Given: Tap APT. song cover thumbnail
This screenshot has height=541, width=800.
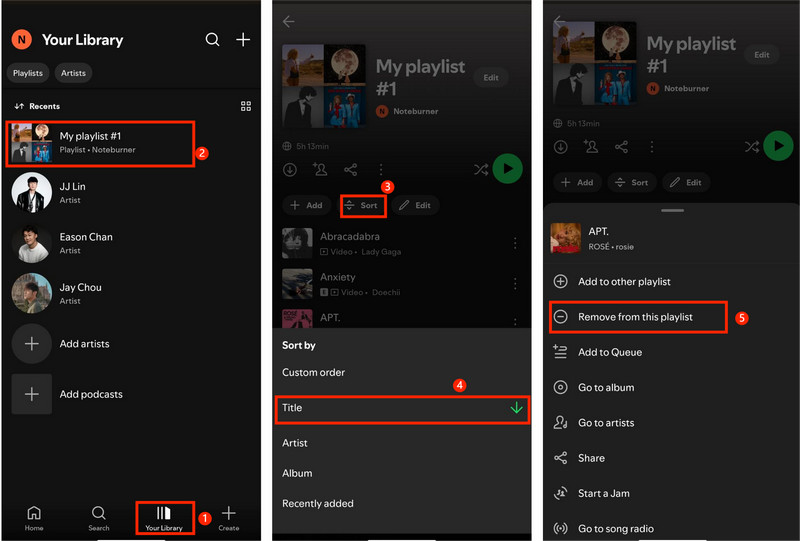Looking at the screenshot, I should [566, 238].
